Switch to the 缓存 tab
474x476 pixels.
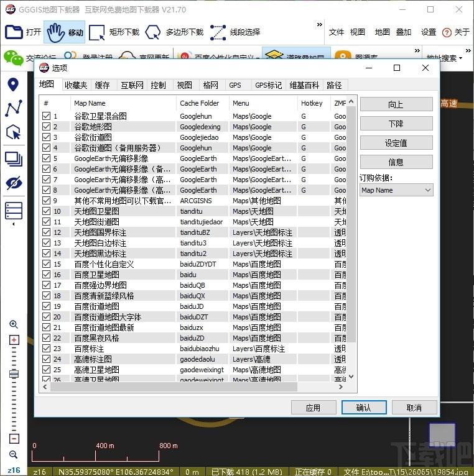102,85
